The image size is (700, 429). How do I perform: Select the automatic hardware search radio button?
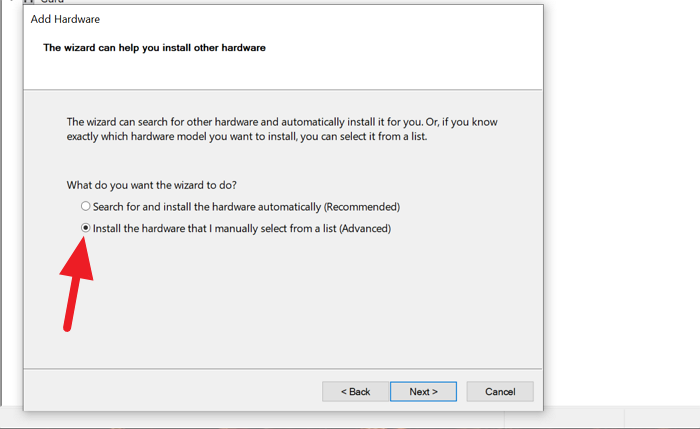point(86,207)
